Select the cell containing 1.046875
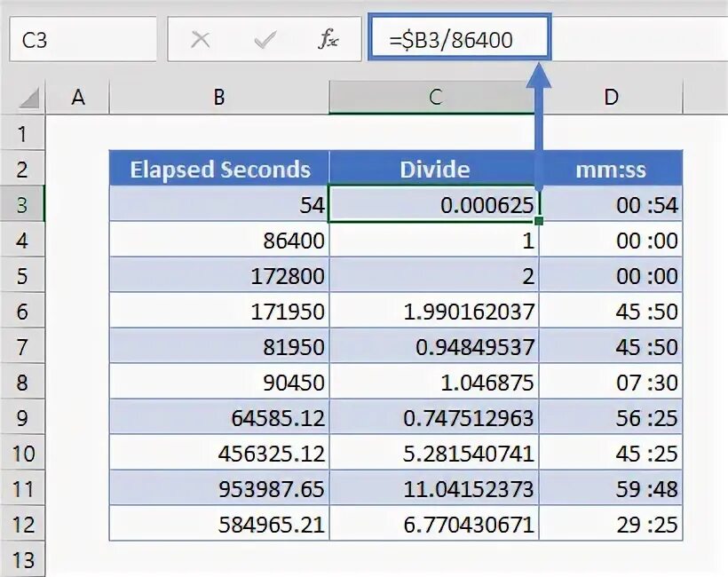728x577 pixels. point(434,382)
